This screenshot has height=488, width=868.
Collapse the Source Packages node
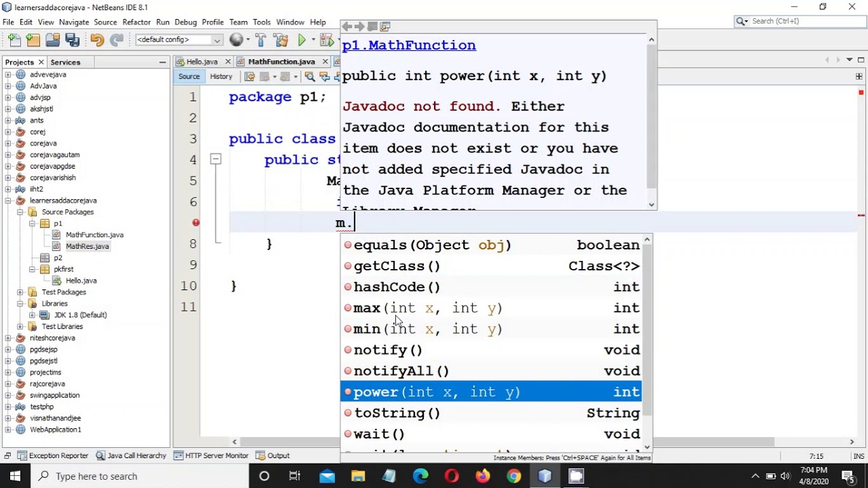20,212
